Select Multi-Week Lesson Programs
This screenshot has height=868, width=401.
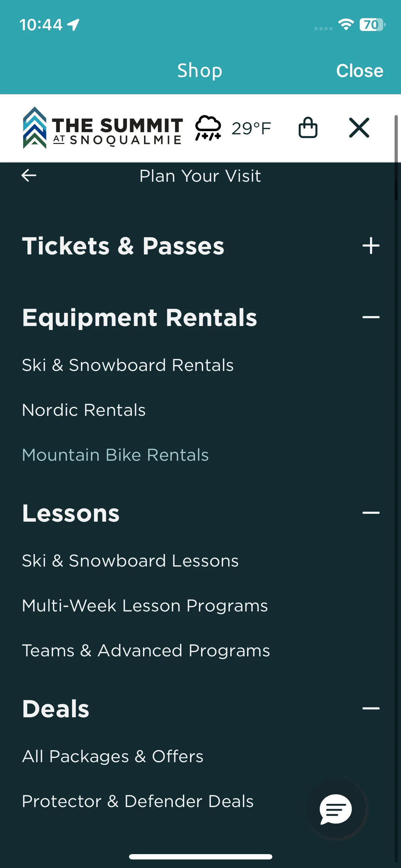click(145, 606)
